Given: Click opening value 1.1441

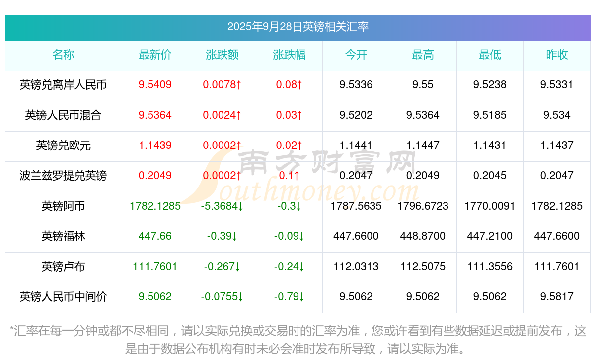Looking at the screenshot, I should (x=356, y=146).
